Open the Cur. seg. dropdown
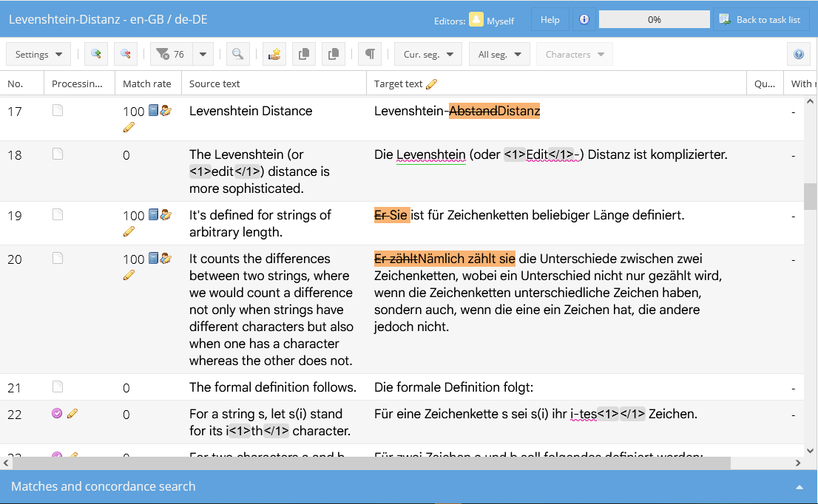 tap(428, 54)
